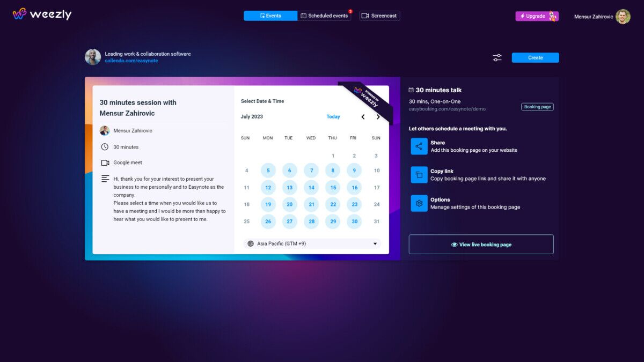Open the Options gear icon

419,203
